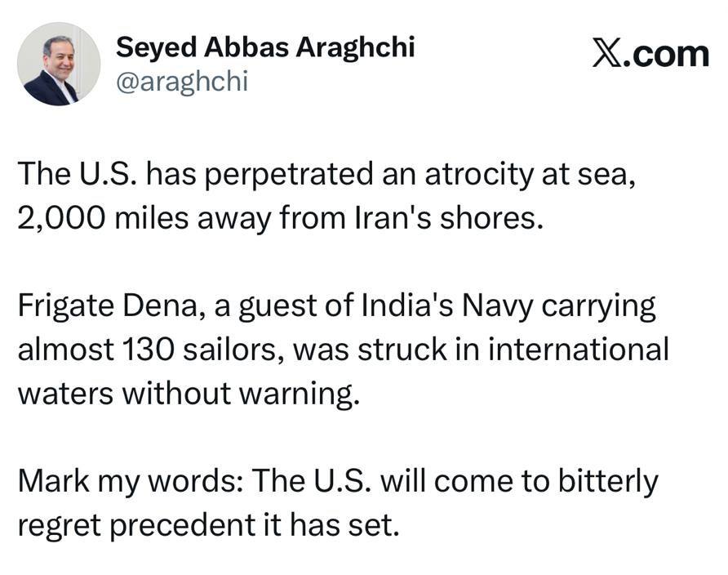The height and width of the screenshot is (575, 728).
Task: Click the display name Seyed Abbas Araghchi
Action: (x=265, y=47)
